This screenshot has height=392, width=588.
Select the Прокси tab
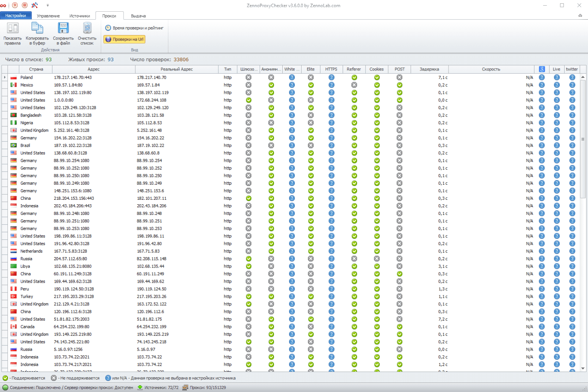109,16
